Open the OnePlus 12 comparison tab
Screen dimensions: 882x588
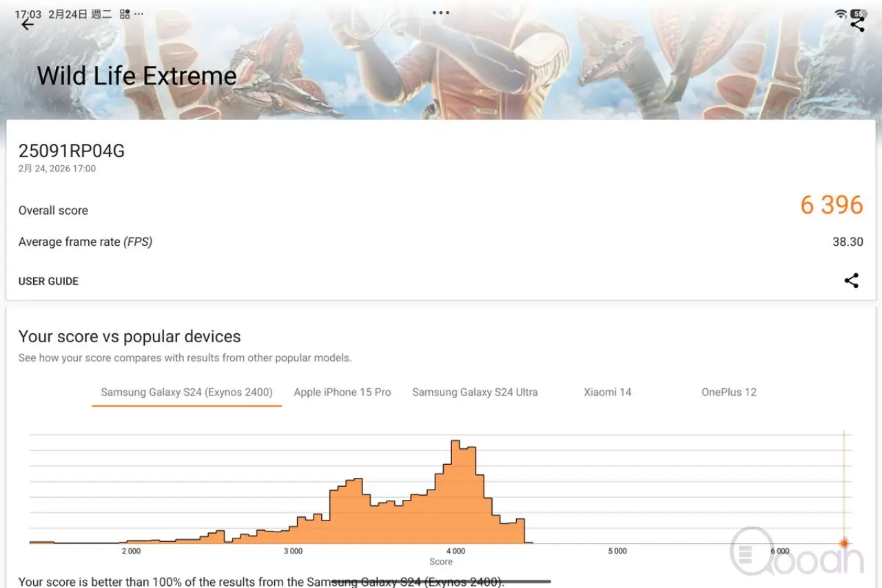point(729,392)
